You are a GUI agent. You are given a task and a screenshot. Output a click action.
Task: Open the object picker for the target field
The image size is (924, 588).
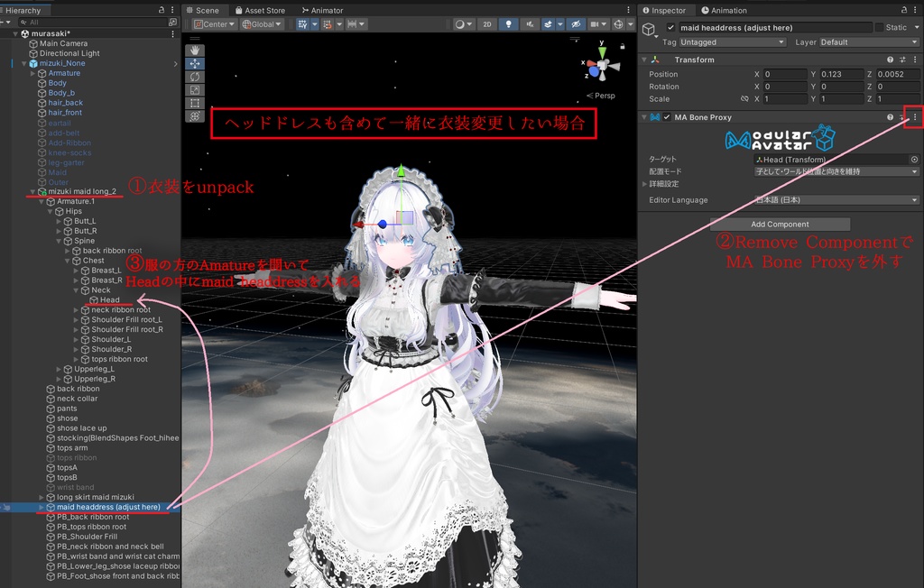click(x=914, y=159)
